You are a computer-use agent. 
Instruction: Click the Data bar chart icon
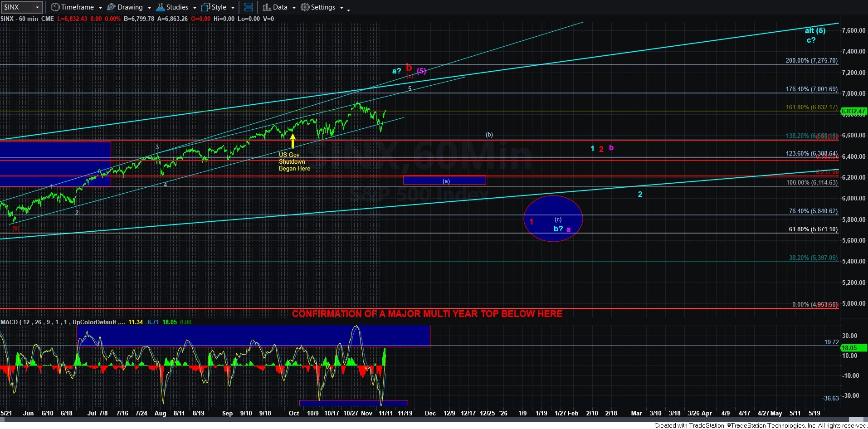267,7
